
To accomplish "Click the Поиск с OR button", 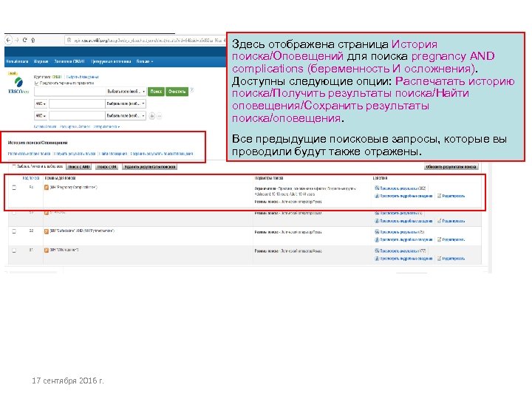I will pos(107,167).
